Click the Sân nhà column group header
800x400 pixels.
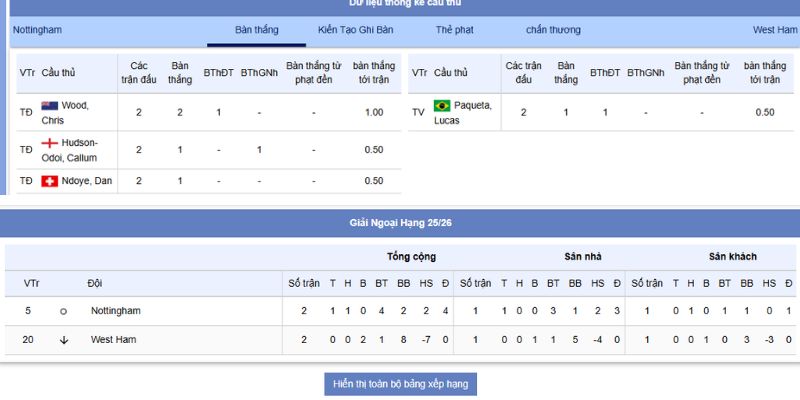coord(582,256)
